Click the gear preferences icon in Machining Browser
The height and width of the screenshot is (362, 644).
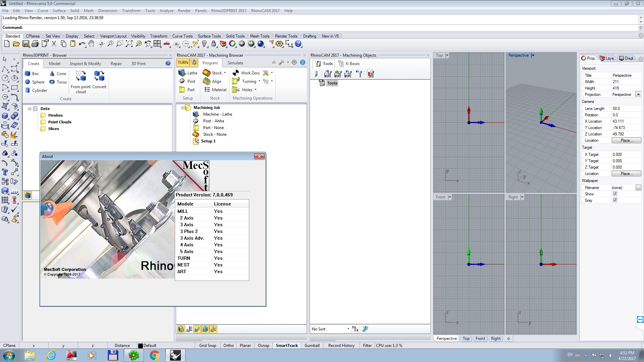tap(294, 62)
